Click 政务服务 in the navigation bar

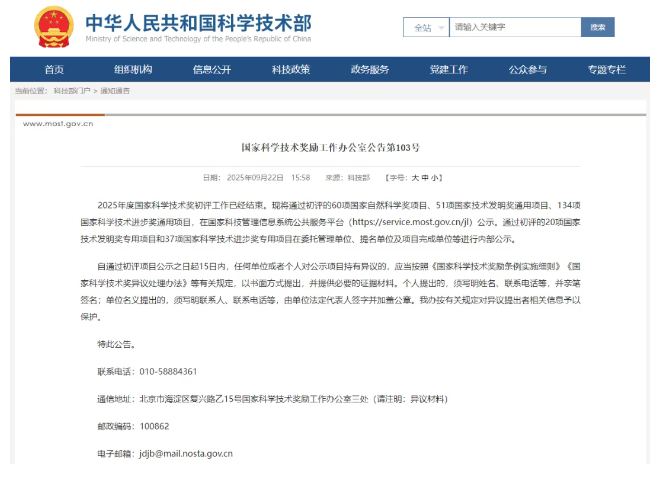tap(370, 69)
